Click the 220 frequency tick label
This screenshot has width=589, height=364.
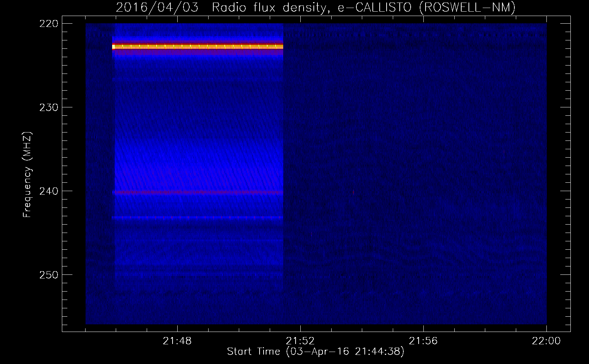pos(48,24)
